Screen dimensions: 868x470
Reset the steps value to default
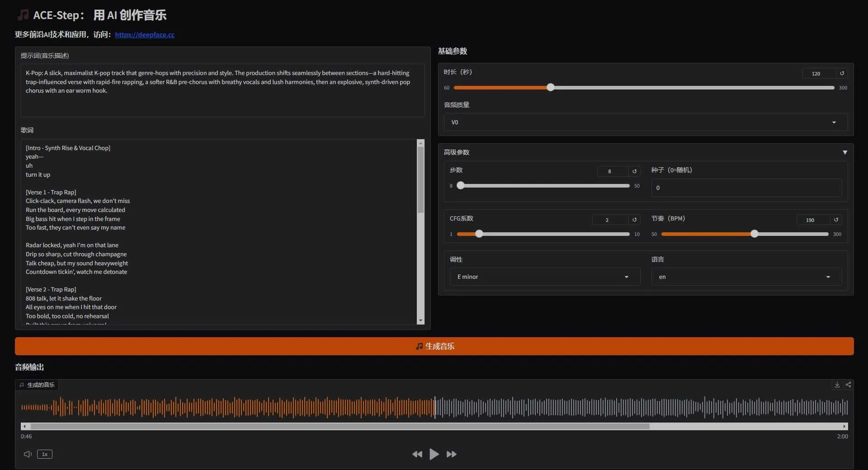(x=634, y=171)
